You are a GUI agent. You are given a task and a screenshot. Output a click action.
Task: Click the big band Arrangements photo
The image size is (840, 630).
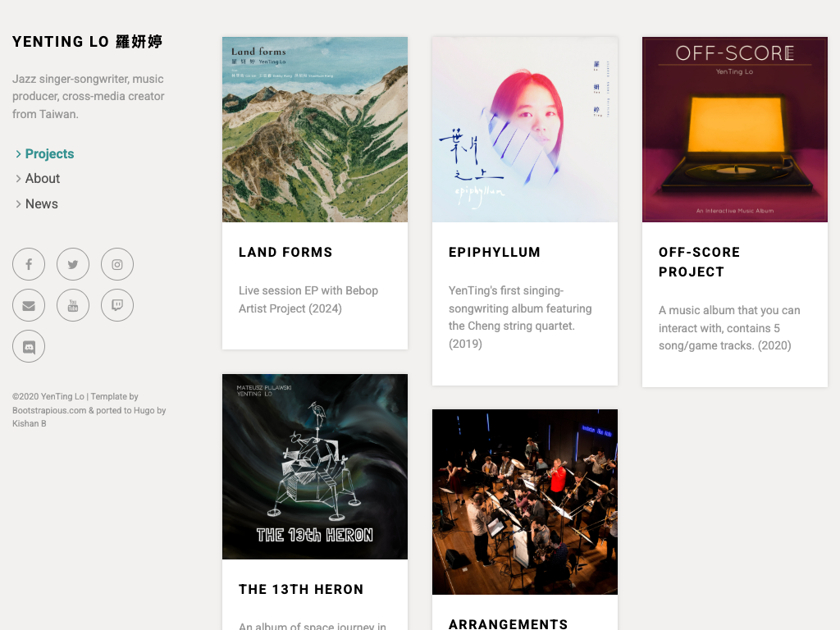(x=525, y=502)
